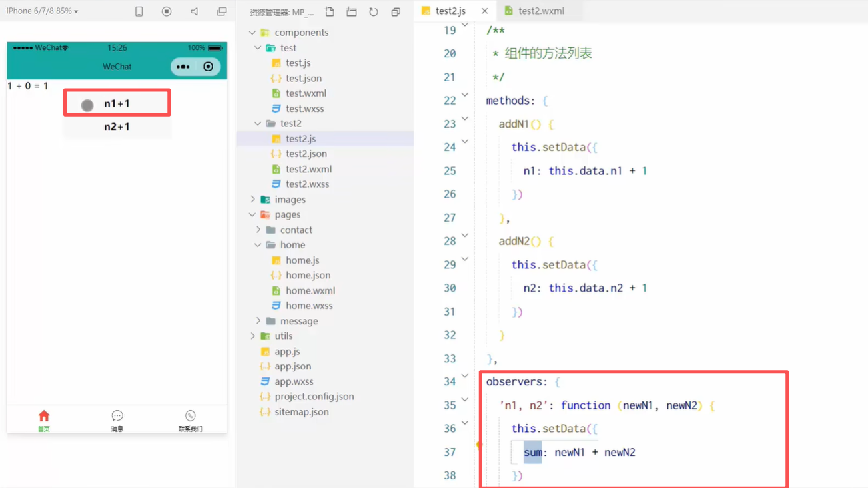
Task: Open home.js in the file tree
Action: click(302, 260)
